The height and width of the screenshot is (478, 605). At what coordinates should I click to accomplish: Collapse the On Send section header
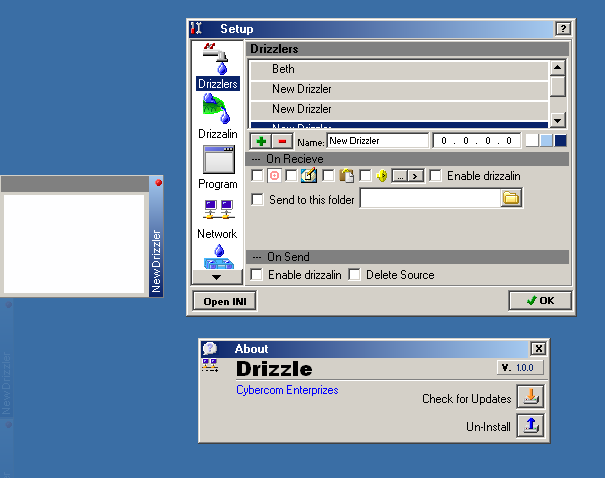coord(407,257)
